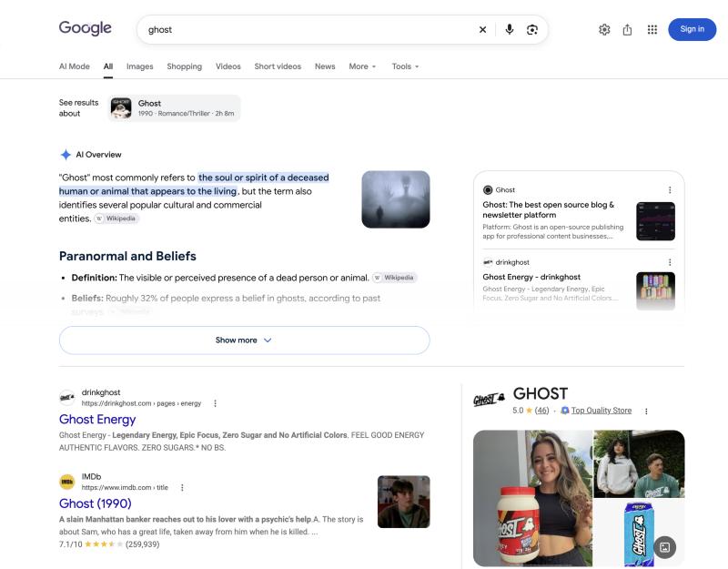Click the Wikipedia chip after Definition bullet
The height and width of the screenshot is (569, 728).
[395, 278]
